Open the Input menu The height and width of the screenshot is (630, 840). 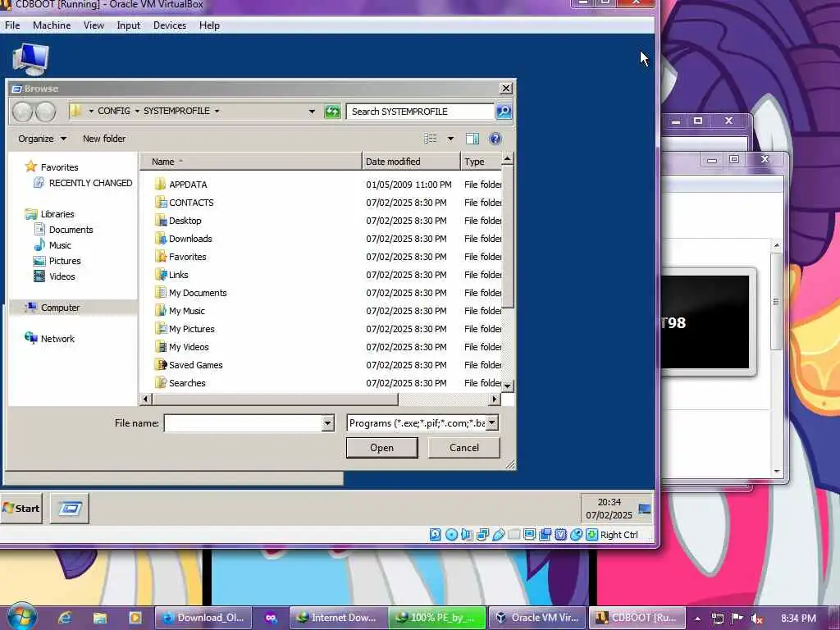[x=129, y=25]
